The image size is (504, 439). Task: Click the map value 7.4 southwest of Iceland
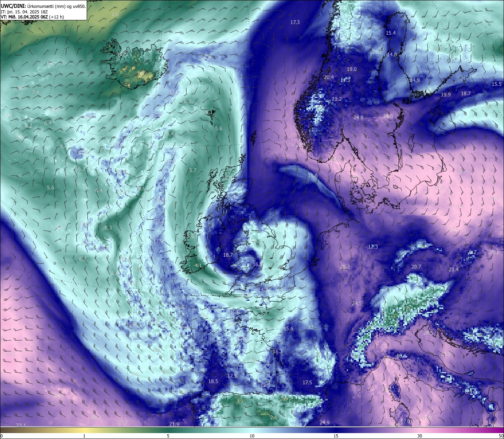(x=35, y=93)
